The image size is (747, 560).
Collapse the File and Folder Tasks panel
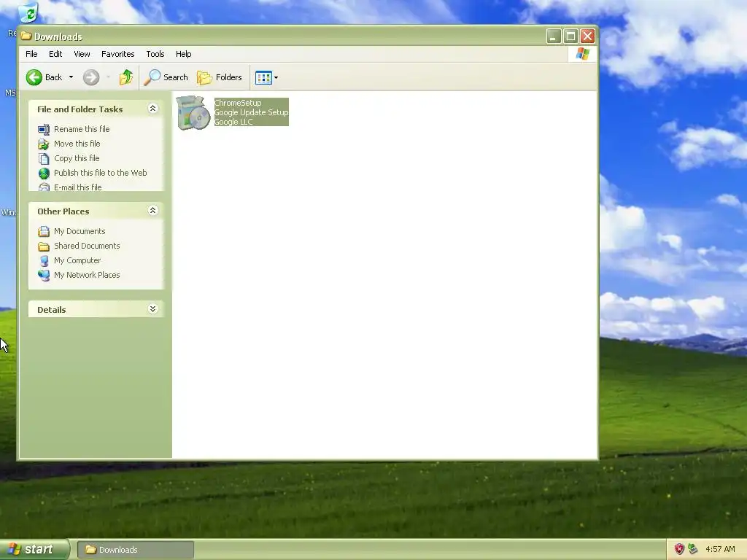153,109
